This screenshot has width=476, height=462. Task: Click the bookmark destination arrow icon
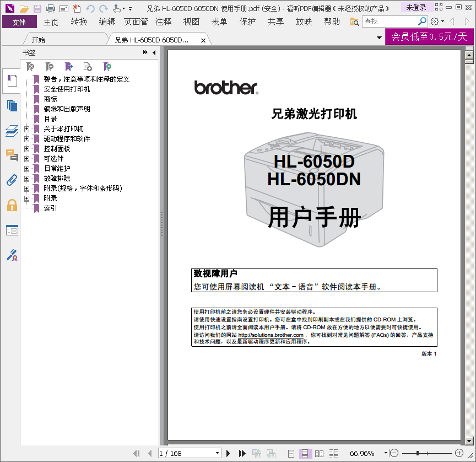[69, 66]
